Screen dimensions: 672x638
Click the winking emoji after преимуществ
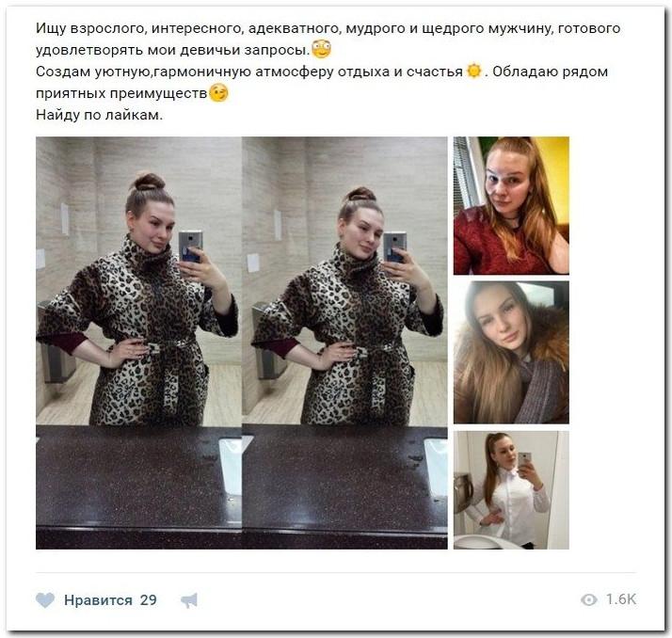(218, 93)
